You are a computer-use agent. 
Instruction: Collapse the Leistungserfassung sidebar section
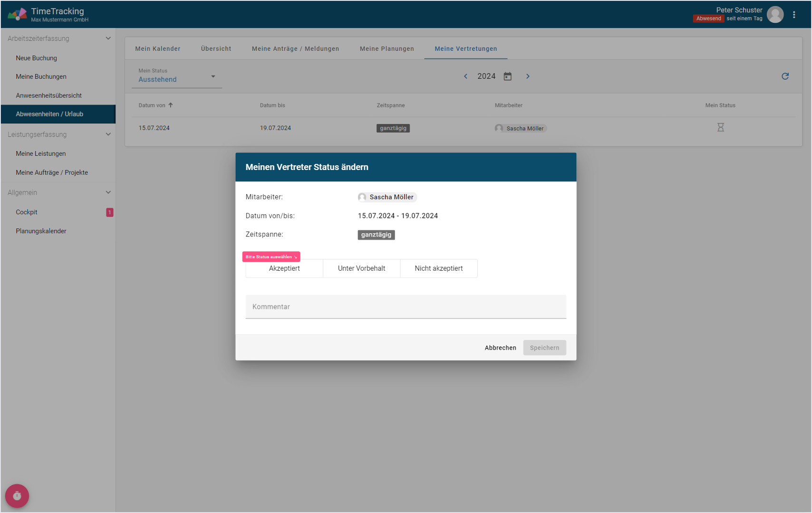click(108, 134)
